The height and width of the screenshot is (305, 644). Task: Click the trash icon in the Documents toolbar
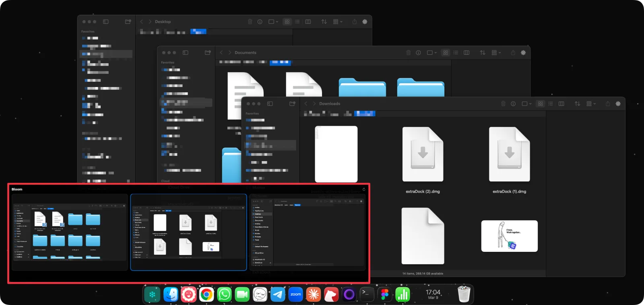point(408,52)
